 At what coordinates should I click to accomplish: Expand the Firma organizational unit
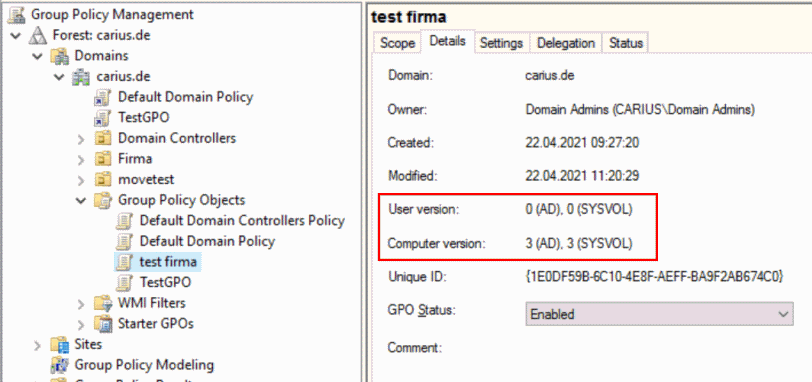(x=81, y=159)
